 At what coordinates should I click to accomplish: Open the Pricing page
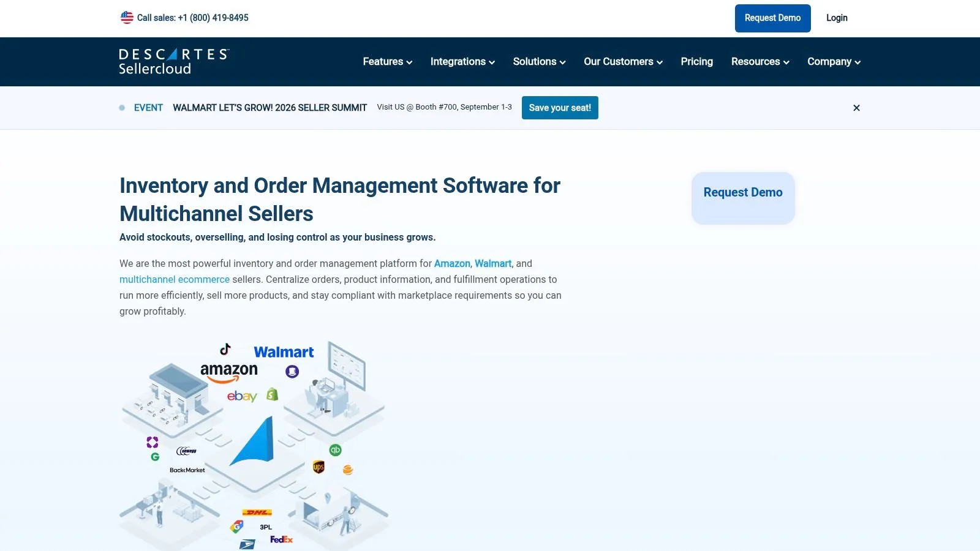(x=696, y=62)
